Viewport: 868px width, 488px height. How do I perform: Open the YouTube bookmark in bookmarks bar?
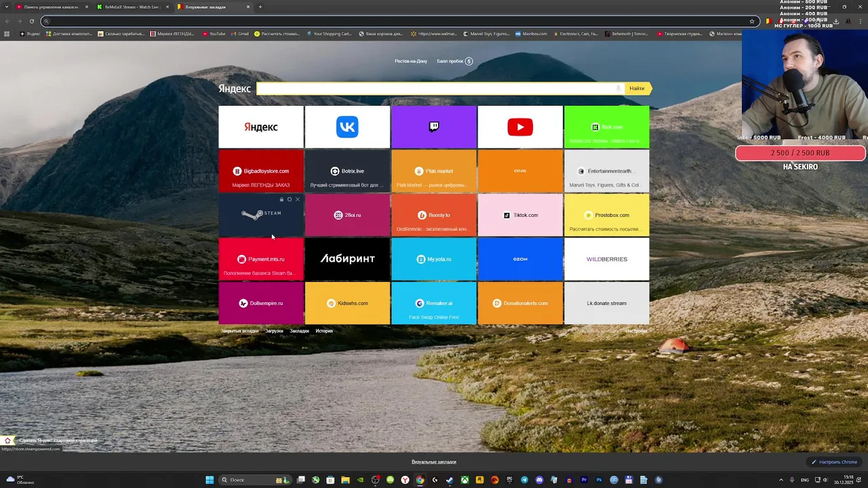click(x=214, y=33)
